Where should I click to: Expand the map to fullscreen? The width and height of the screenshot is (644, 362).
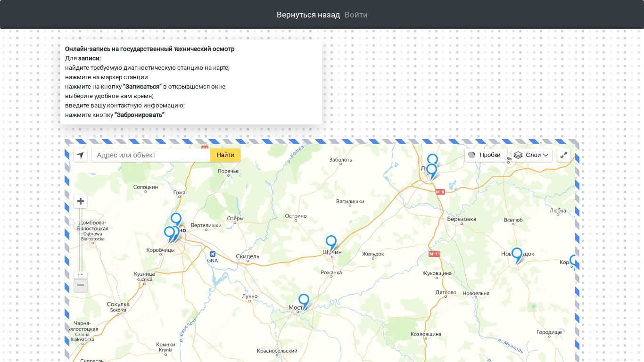tap(563, 155)
